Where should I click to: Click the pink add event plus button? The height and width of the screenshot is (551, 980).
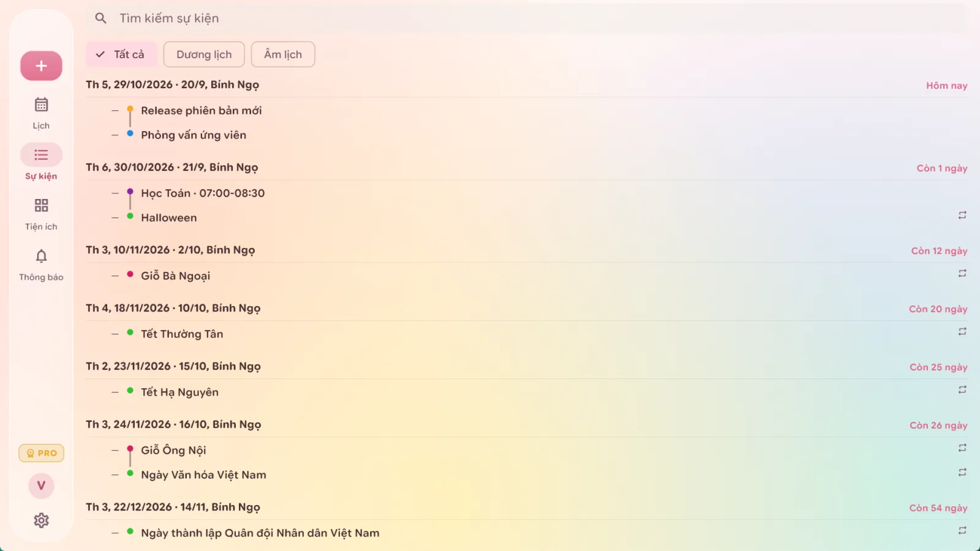click(x=41, y=66)
